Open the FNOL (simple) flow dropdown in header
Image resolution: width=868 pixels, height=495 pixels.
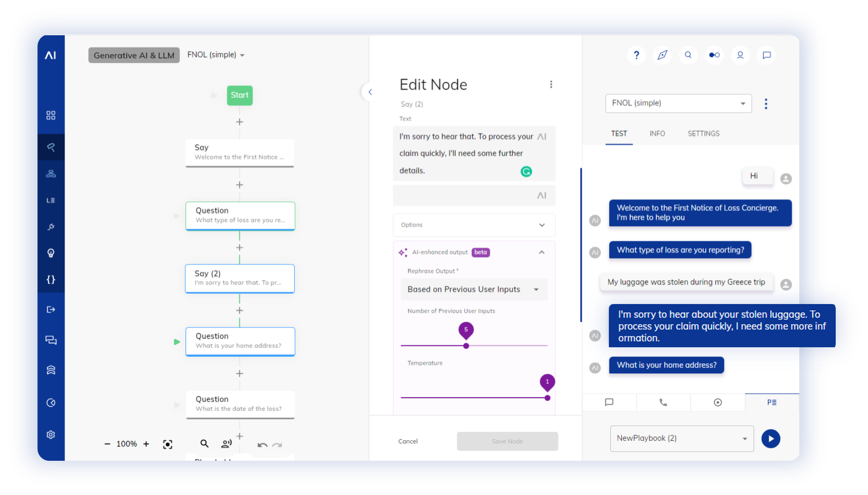(x=216, y=55)
